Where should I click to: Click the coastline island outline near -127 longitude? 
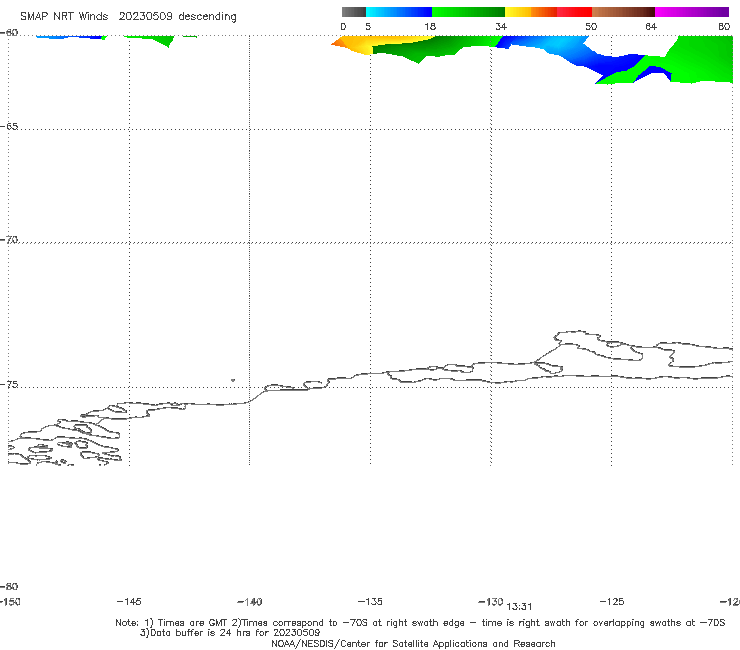click(598, 346)
